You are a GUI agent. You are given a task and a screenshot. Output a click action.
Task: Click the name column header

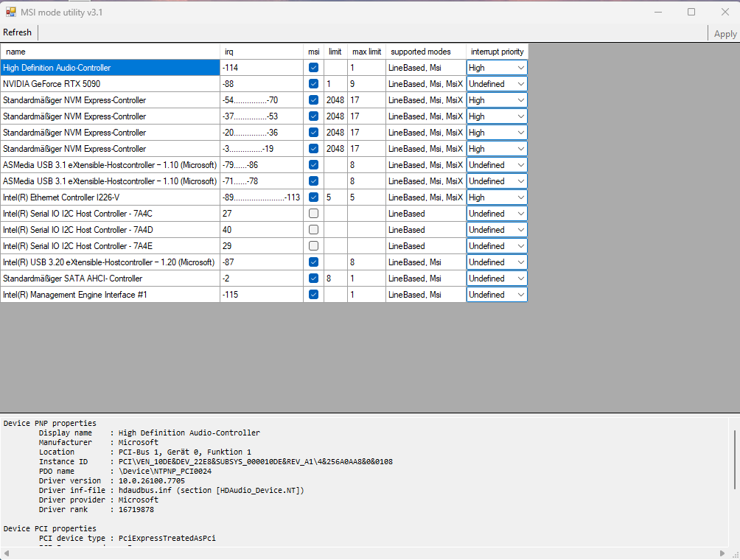110,52
